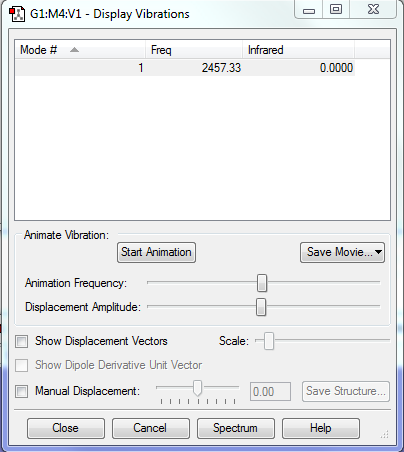Click the Infrared column header
The width and height of the screenshot is (404, 452).
(298, 50)
